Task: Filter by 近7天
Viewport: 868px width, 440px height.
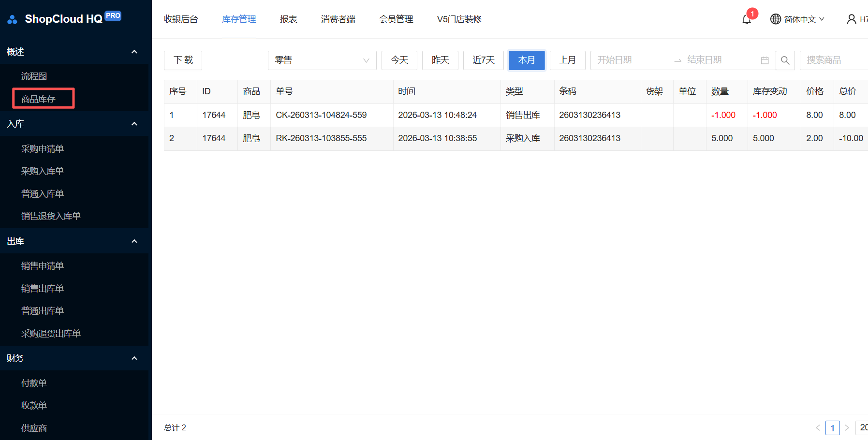Action: click(x=483, y=60)
